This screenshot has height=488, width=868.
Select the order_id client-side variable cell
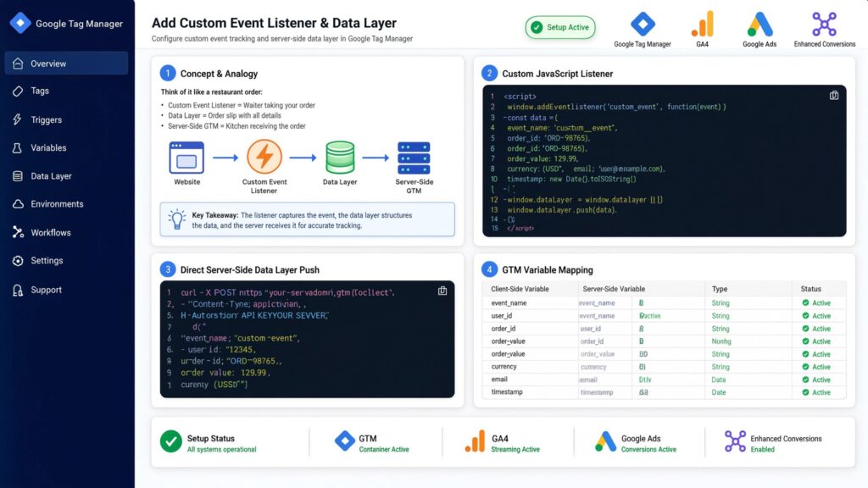[504, 329]
